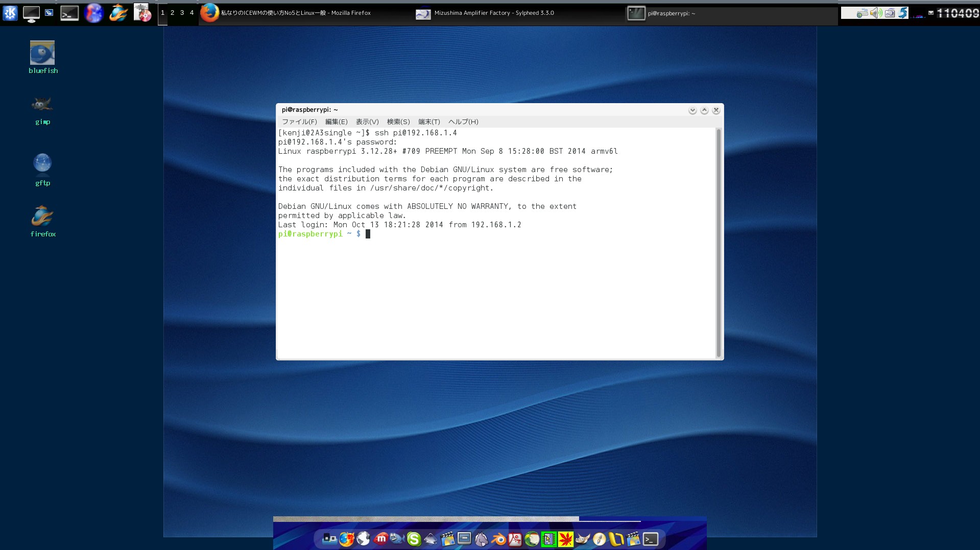Open the mail notifier dropdown near the clock

pyautogui.click(x=930, y=13)
